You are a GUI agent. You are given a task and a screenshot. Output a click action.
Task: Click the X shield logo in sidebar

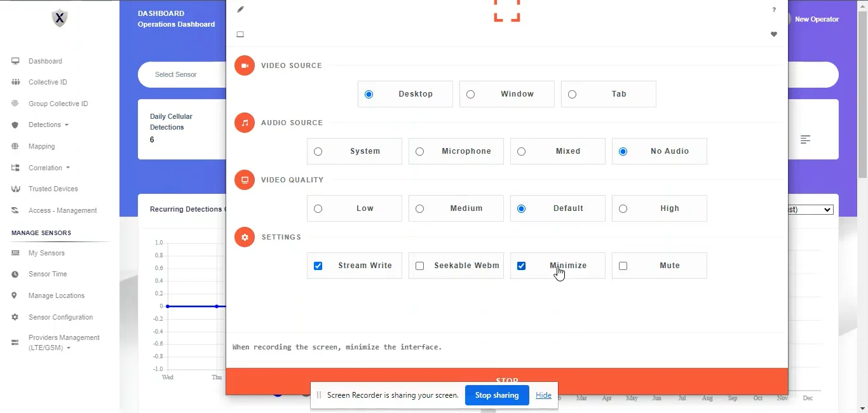pyautogui.click(x=60, y=18)
